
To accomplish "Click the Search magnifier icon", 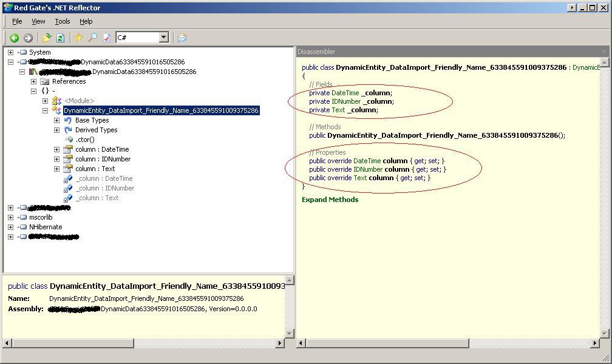I will coord(92,37).
